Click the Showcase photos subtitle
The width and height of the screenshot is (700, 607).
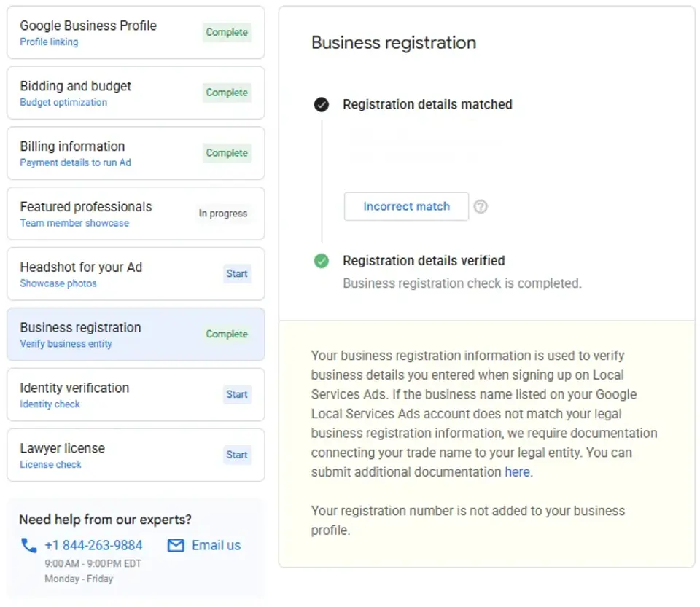(58, 283)
